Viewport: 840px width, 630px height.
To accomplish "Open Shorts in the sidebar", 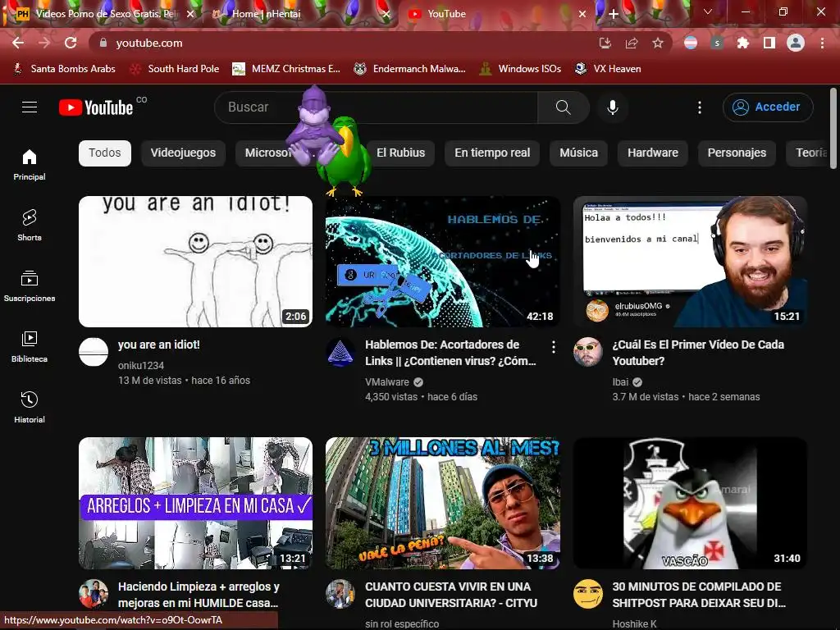I will coord(30,226).
